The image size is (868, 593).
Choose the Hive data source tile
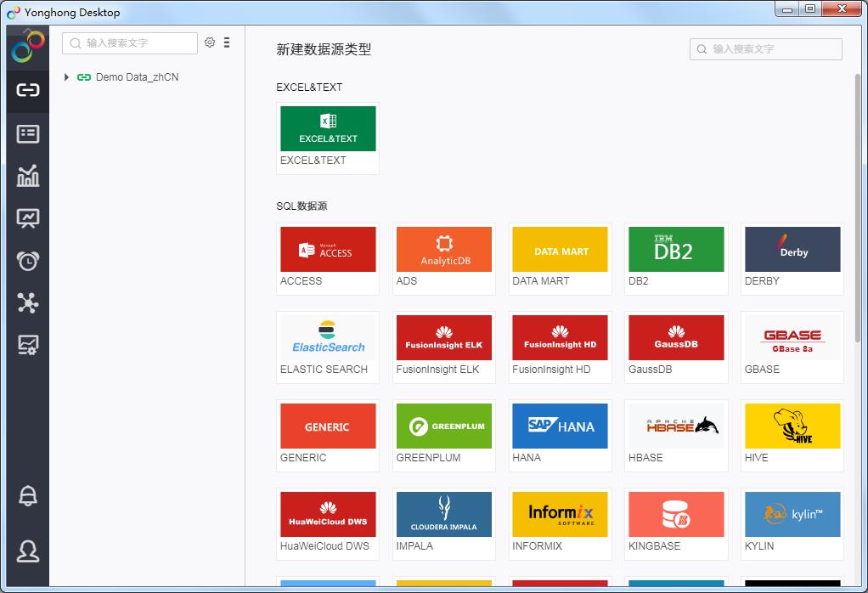click(x=792, y=435)
